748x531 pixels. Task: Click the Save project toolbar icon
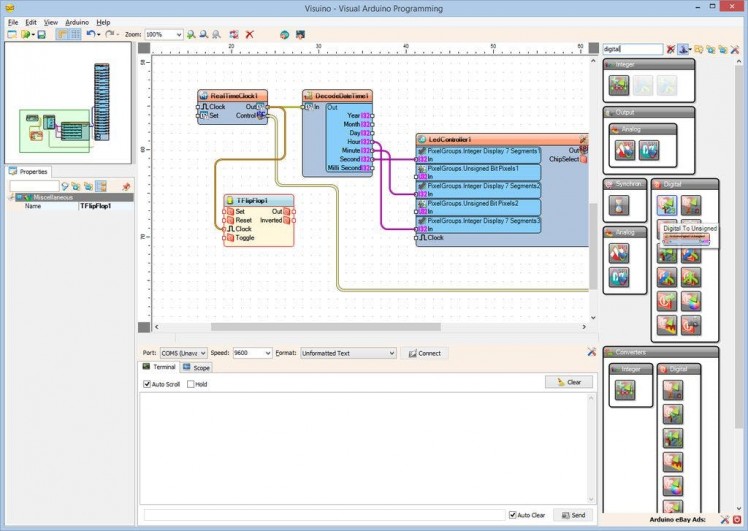click(41, 34)
